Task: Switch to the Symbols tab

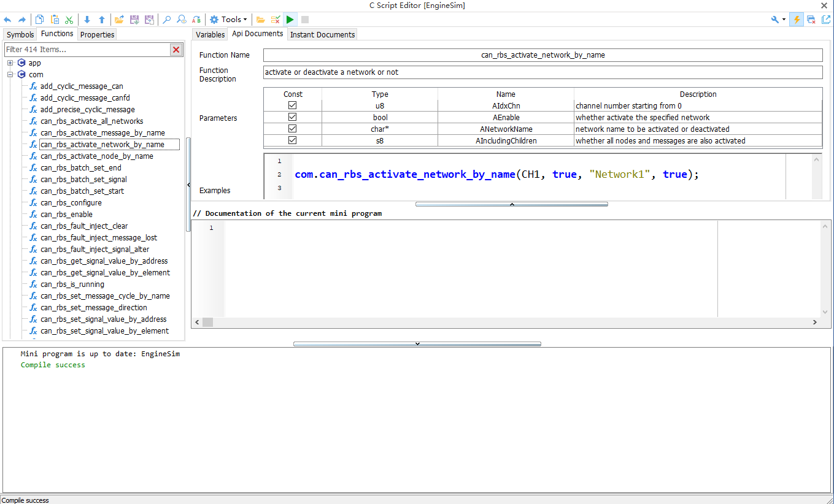Action: point(20,35)
